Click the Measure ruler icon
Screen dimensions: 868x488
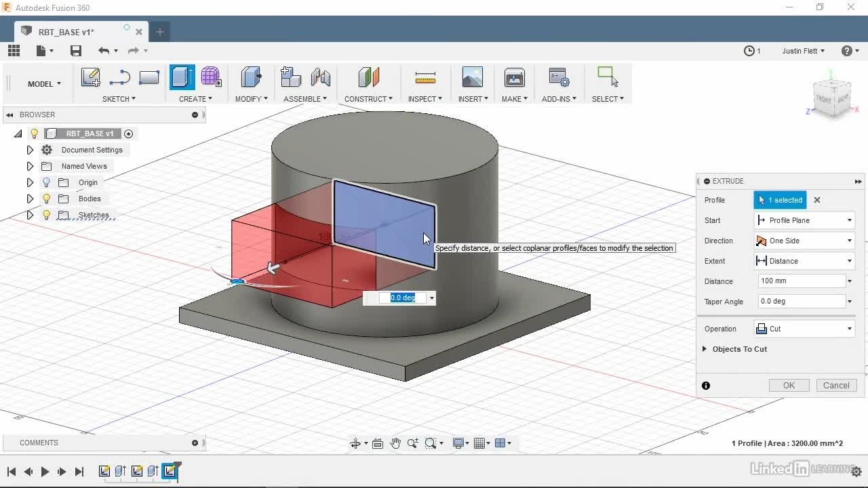[425, 77]
